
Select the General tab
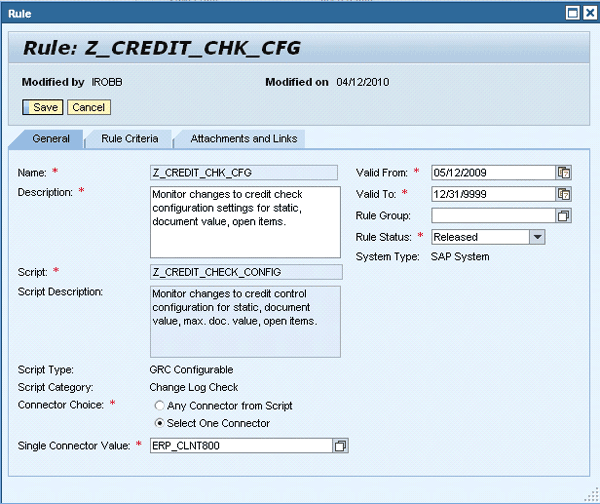pos(51,139)
